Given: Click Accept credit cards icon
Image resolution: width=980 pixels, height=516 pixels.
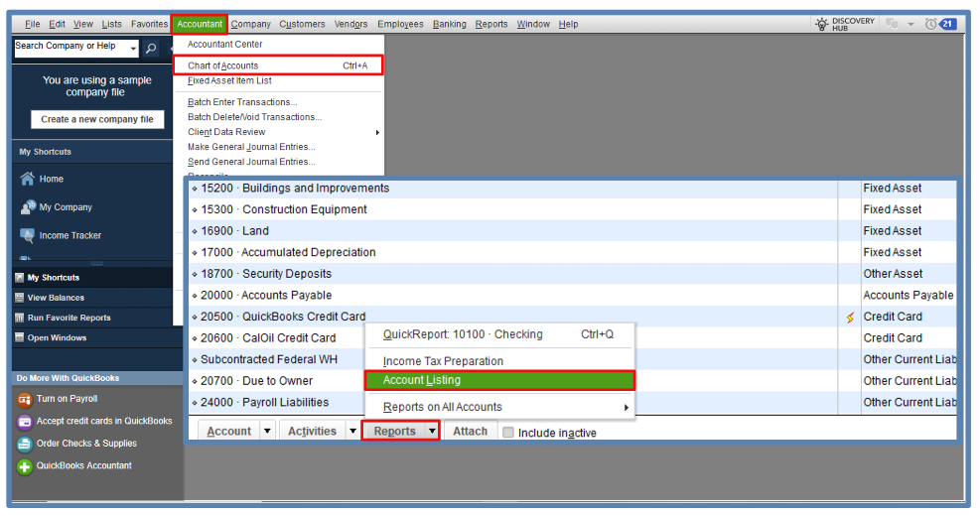Looking at the screenshot, I should point(25,422).
